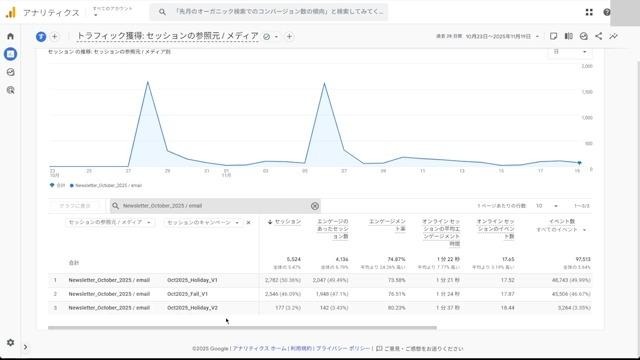Open the trend sparkline insights icon
Image resolution: width=640 pixels, height=360 pixels.
(613, 36)
